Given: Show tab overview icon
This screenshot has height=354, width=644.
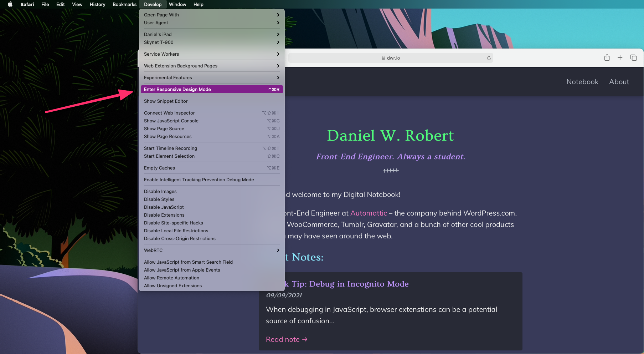Looking at the screenshot, I should click(633, 57).
